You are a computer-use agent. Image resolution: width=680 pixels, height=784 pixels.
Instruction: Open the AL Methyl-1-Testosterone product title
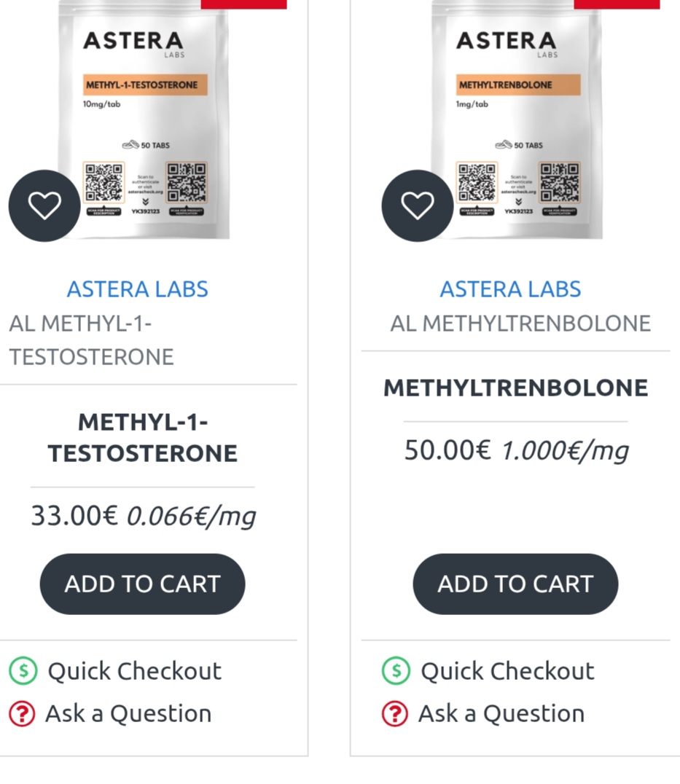coord(91,340)
